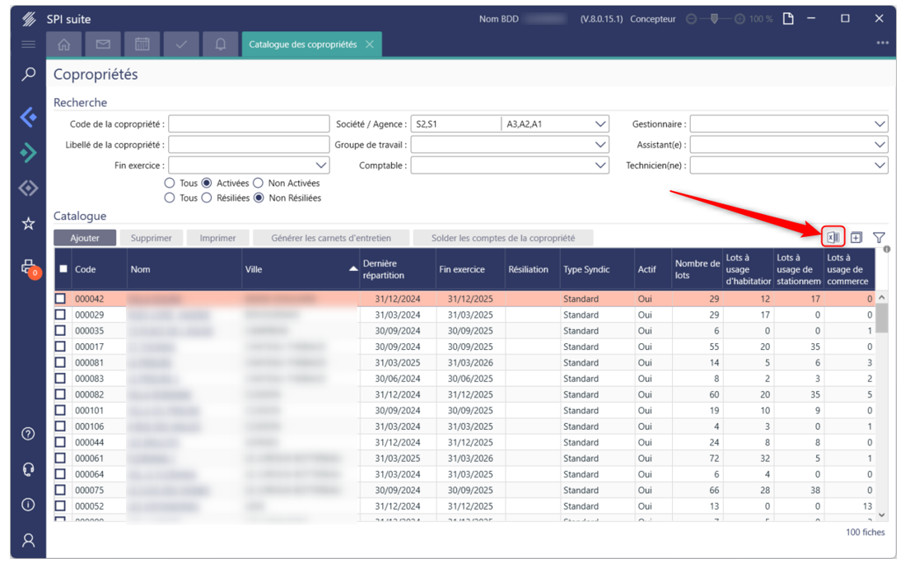Open the mail envelope tab icon
Viewport: 924px width, 568px height.
[x=103, y=44]
